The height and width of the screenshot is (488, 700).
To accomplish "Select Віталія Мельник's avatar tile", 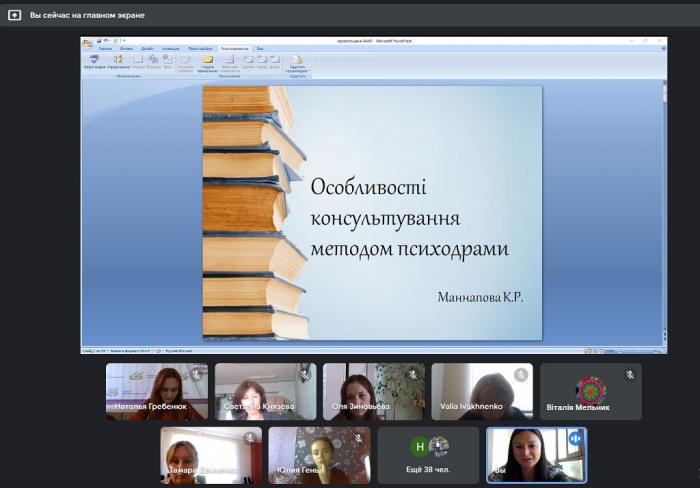I will (x=591, y=392).
